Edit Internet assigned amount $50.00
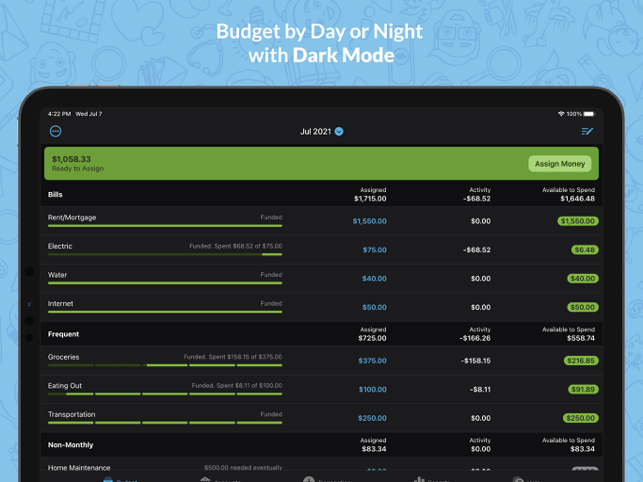Viewport: 643px width, 482px height. point(374,307)
